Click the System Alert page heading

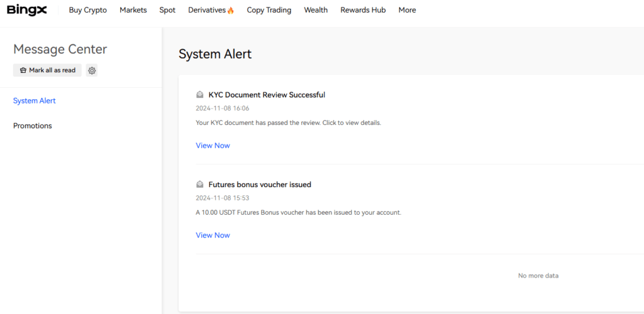215,54
